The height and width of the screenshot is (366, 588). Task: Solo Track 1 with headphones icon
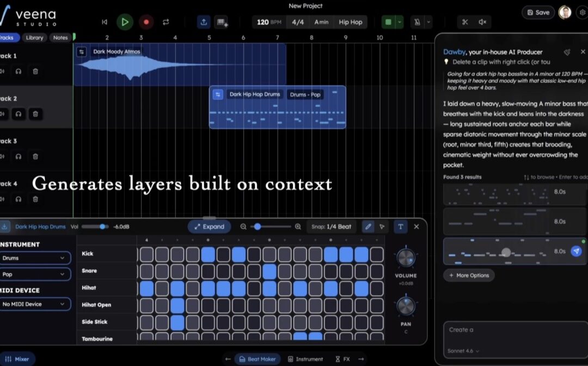(19, 71)
